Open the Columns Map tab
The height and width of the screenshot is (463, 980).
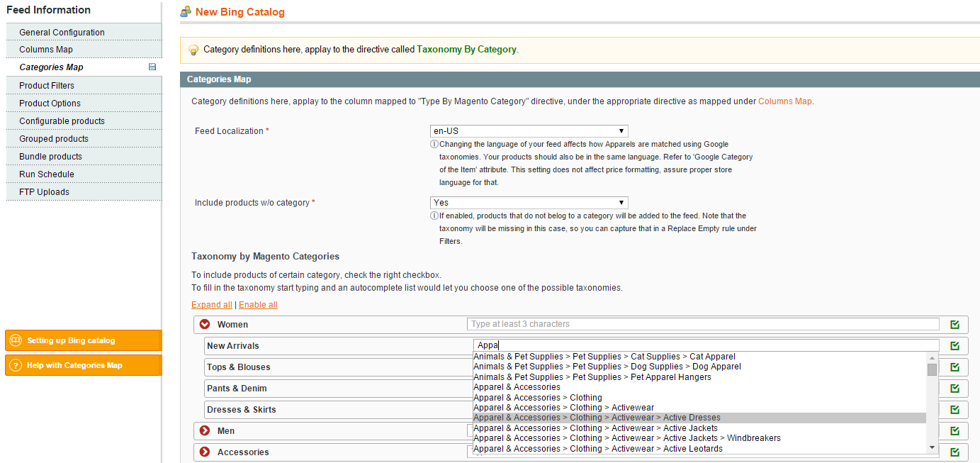pyautogui.click(x=84, y=49)
